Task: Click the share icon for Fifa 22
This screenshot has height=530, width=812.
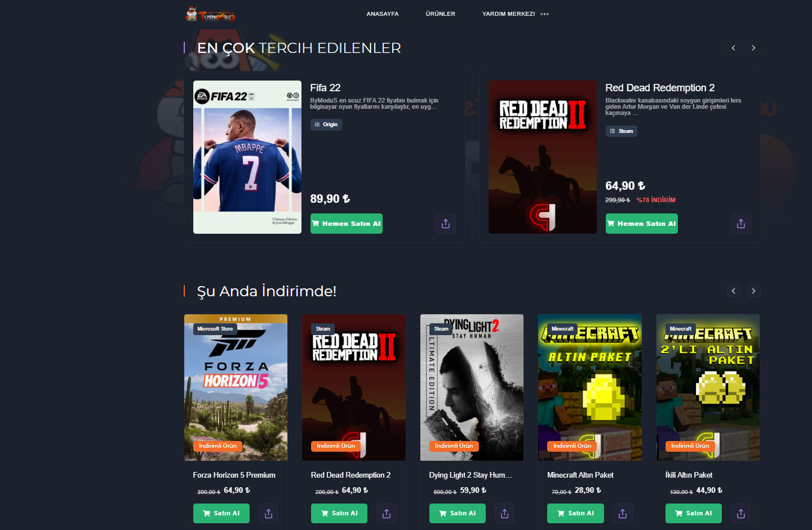Action: coord(446,224)
